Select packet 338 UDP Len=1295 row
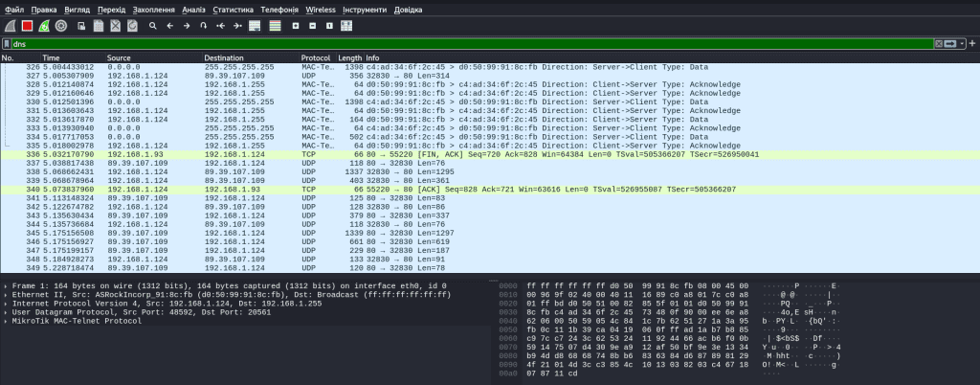This screenshot has height=385, width=980. (490, 171)
